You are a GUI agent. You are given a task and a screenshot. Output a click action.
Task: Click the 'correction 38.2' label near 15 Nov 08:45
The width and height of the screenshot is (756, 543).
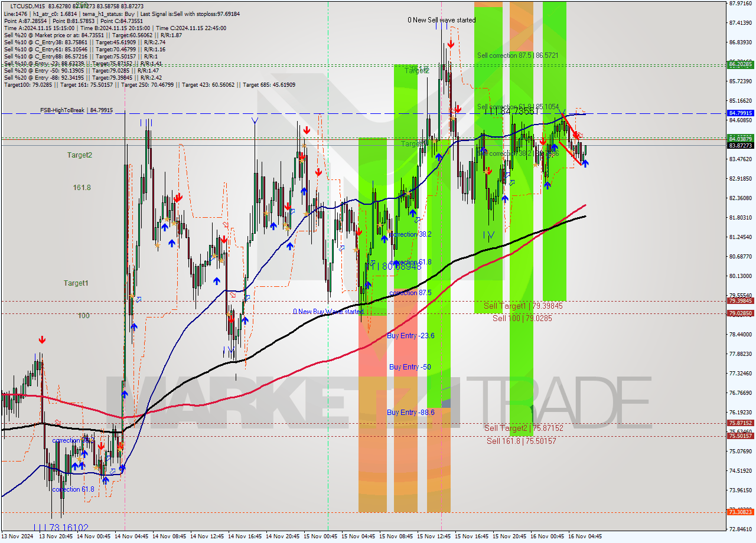[410, 234]
